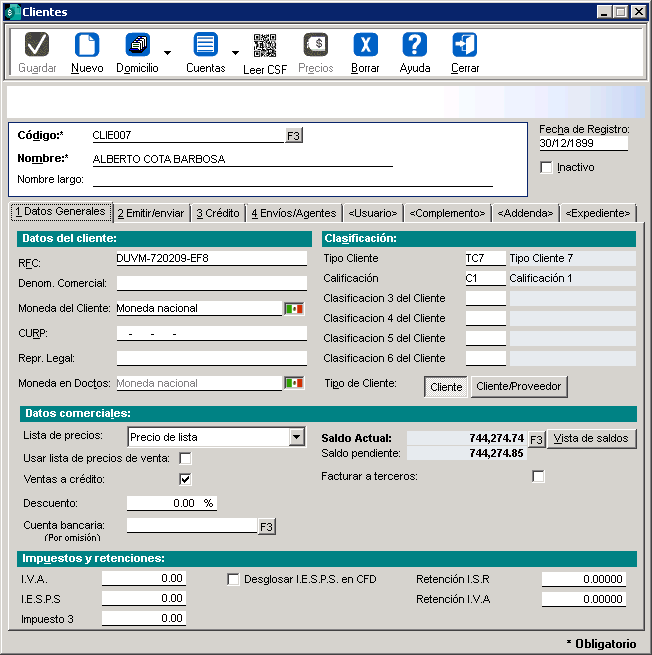652x655 pixels.
Task: Click the Nombre largo field
Action: point(292,180)
